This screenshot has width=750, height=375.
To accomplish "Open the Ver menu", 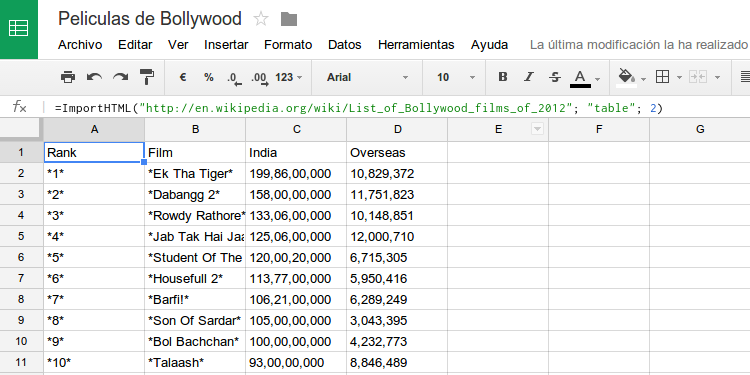I will tap(178, 45).
